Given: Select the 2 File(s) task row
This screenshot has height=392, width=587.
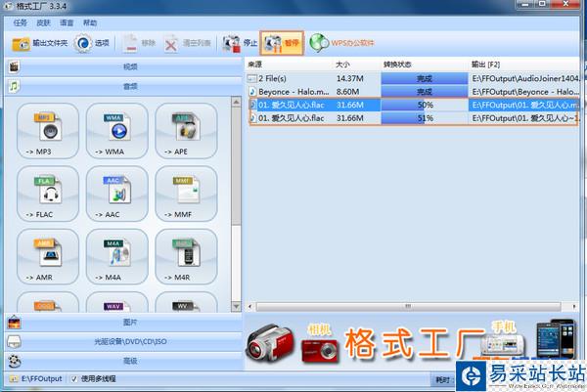Looking at the screenshot, I should coord(413,78).
